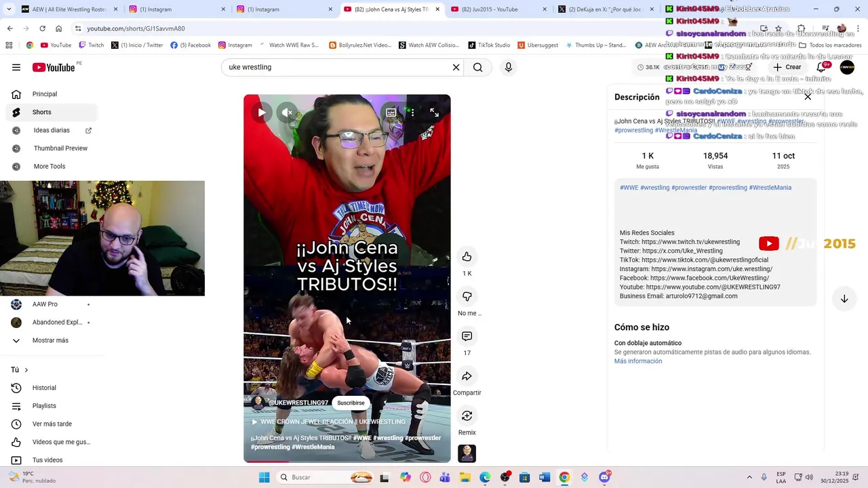Open the sound thumbnail below Remix

click(467, 453)
